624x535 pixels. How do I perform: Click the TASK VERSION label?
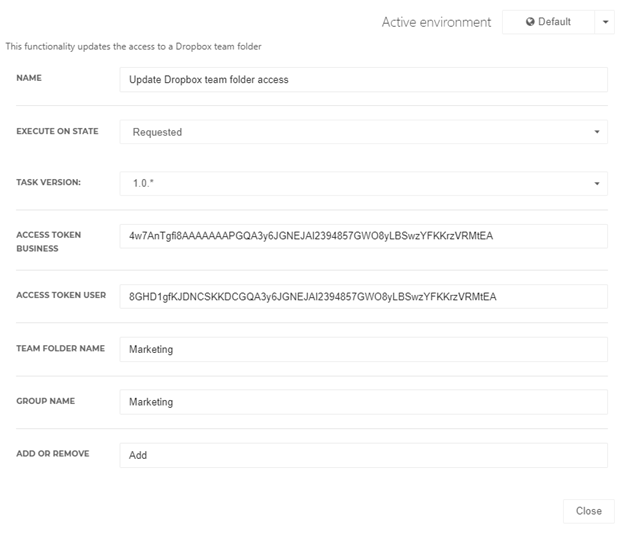[x=49, y=182]
